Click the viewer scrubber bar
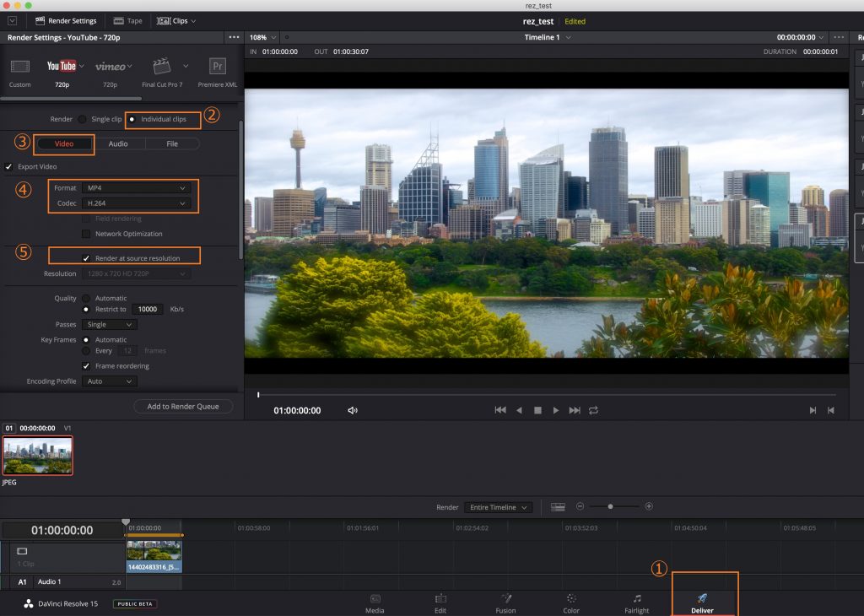The width and height of the screenshot is (864, 616). [x=546, y=395]
